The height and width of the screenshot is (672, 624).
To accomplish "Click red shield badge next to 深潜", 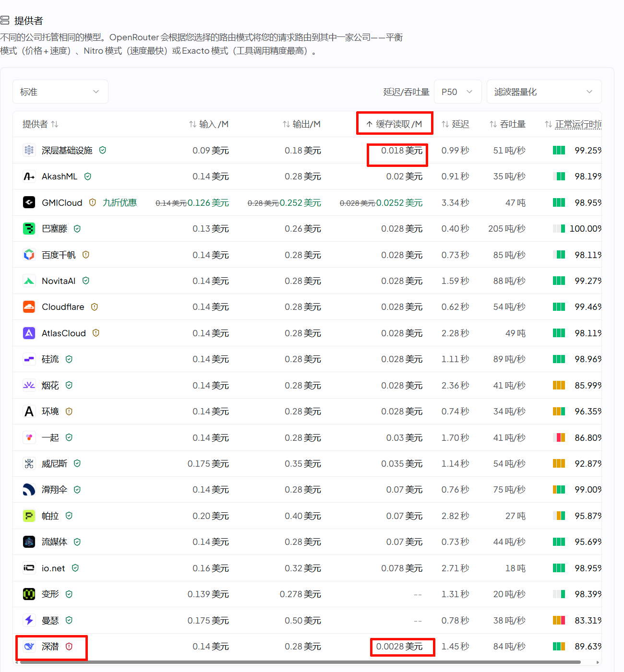I will [69, 646].
